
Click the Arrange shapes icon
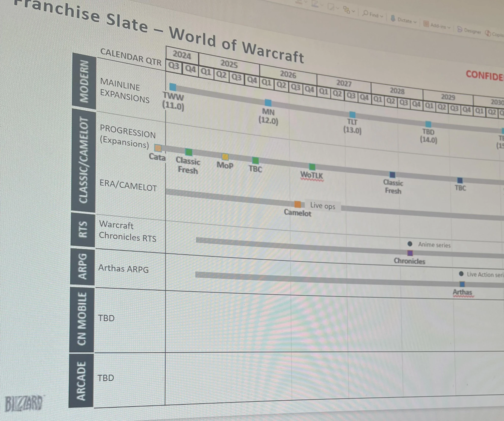pyautogui.click(x=347, y=10)
